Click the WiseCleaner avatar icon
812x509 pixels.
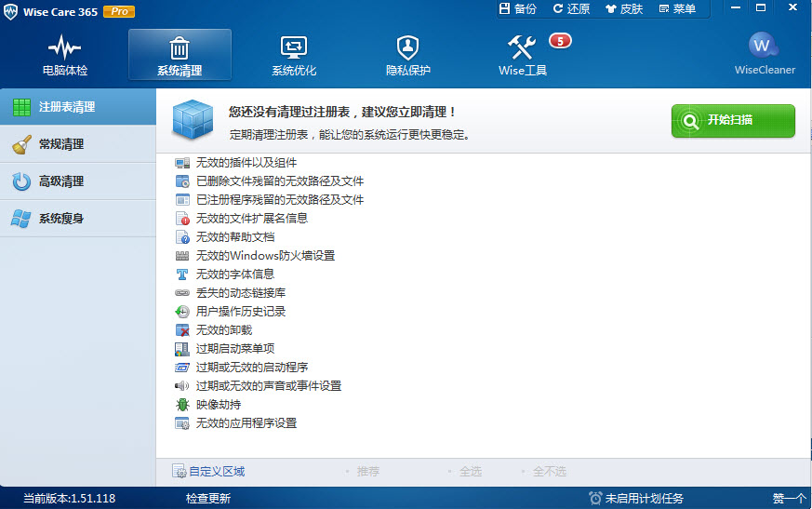pos(763,46)
